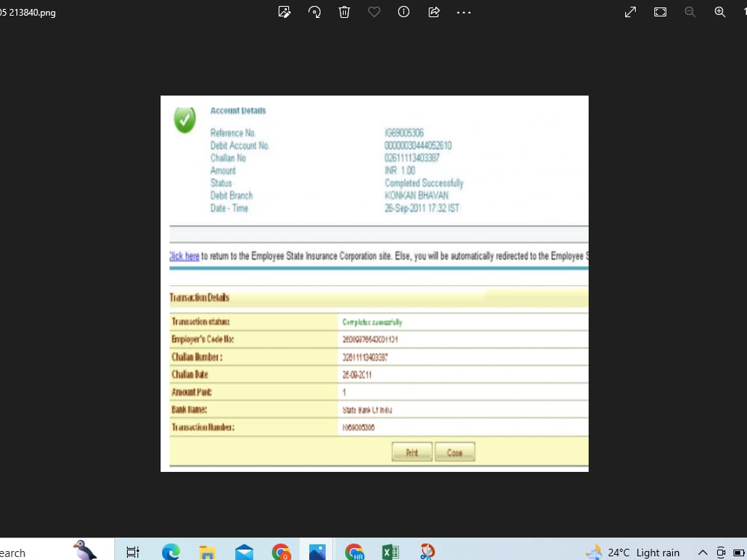Open File Explorer from the taskbar

click(207, 552)
